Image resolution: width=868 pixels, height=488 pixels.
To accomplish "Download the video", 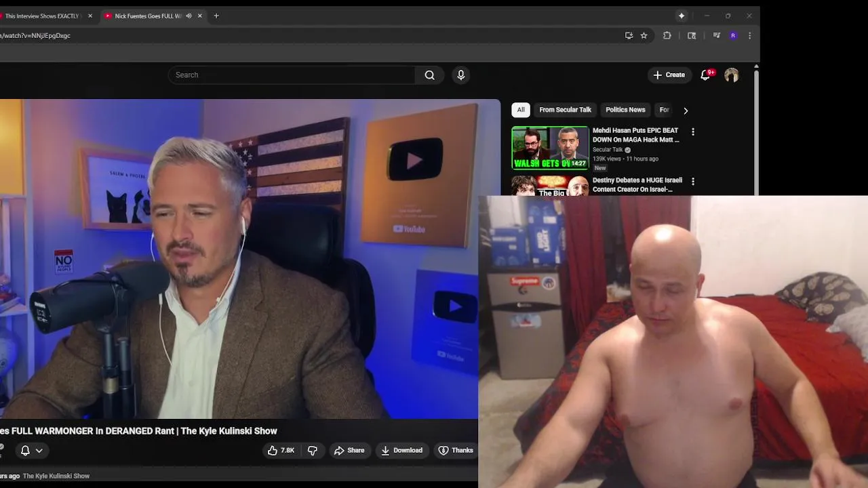I will (x=401, y=450).
